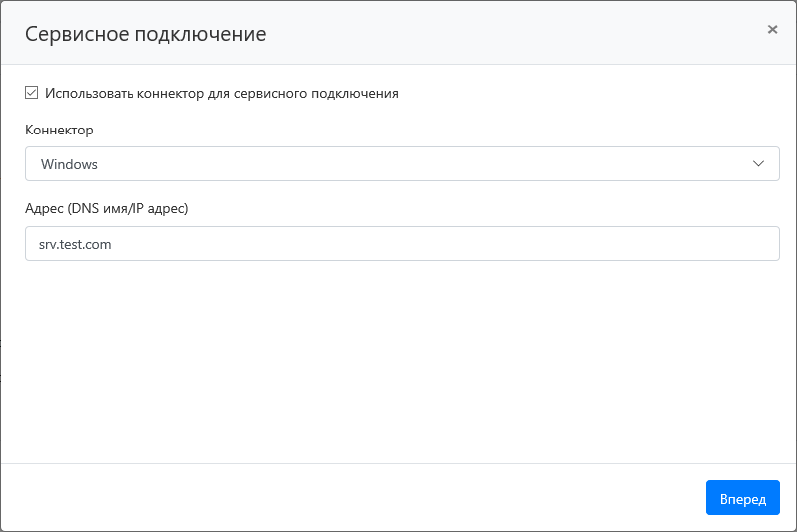Toggle the connector usage checkbox
The width and height of the screenshot is (797, 532).
(32, 93)
